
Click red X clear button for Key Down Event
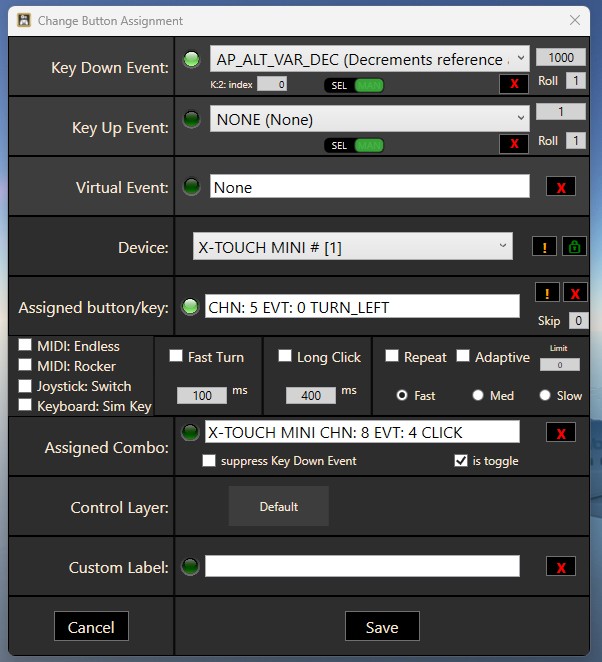[514, 84]
